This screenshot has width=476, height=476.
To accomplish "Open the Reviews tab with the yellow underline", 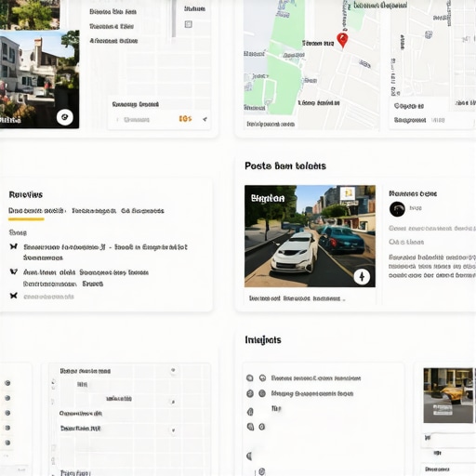I will [37, 211].
